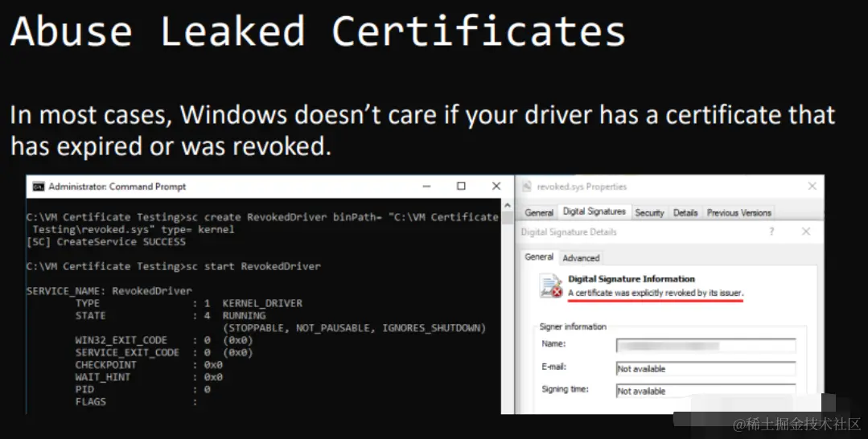Switch to the Security tab
868x439 pixels.
click(649, 212)
